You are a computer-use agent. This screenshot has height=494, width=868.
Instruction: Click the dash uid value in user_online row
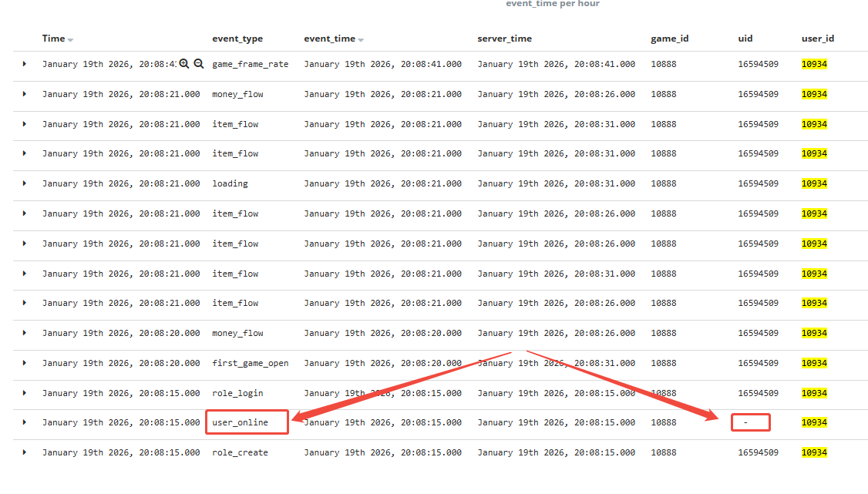(x=745, y=422)
